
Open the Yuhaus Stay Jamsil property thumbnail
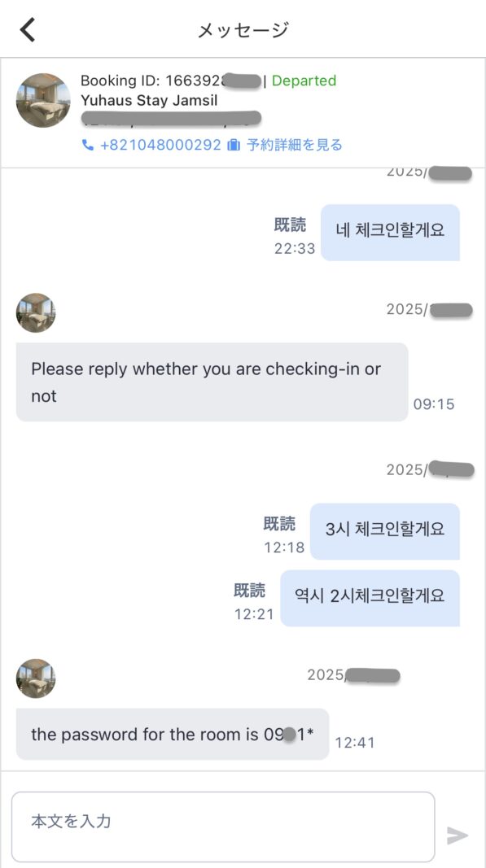43,99
